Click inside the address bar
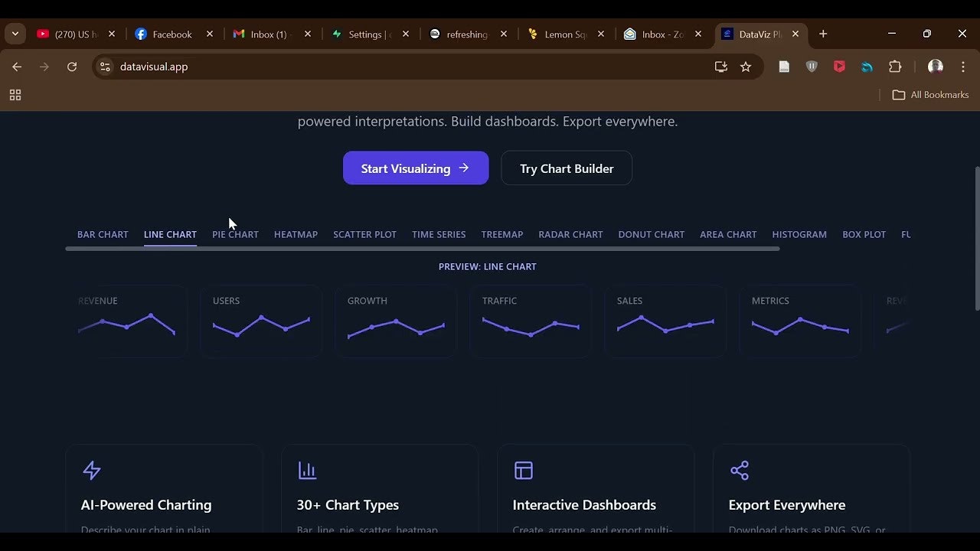980x551 pixels. (306, 67)
